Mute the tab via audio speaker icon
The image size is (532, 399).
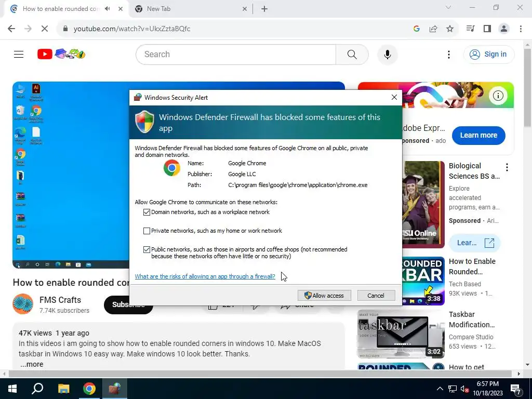pos(108,9)
